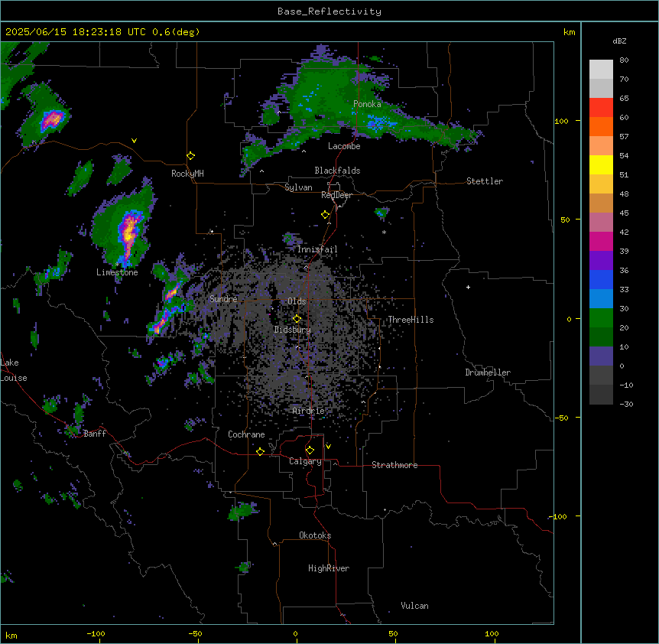Click the Base_Reflectivity title
The width and height of the screenshot is (659, 644).
[329, 11]
